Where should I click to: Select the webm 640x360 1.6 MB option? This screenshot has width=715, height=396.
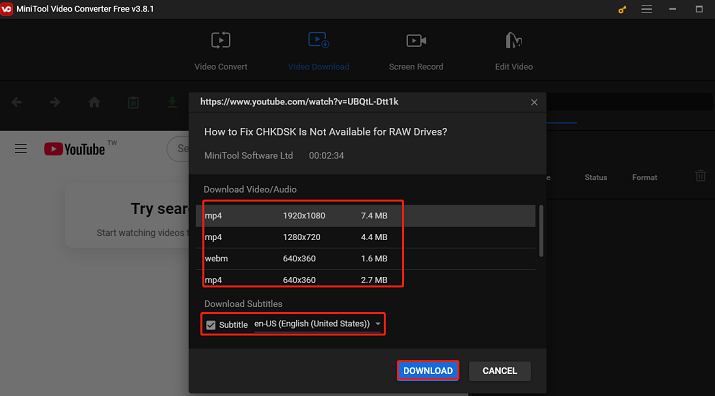[365, 259]
